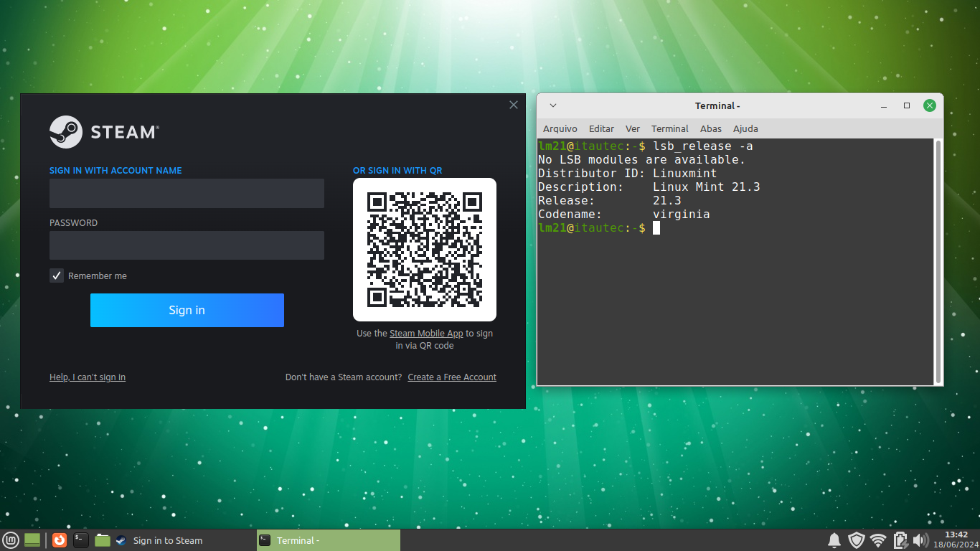Open the battery power tray icon
The height and width of the screenshot is (551, 980).
click(x=900, y=540)
